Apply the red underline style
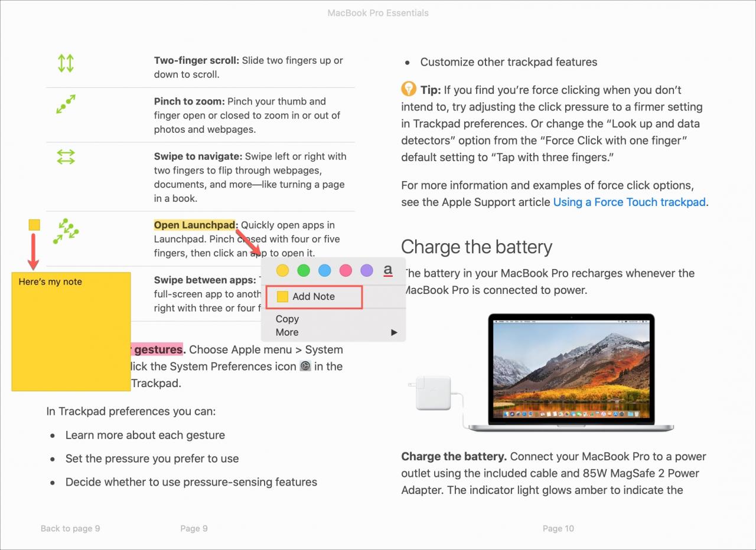 (388, 270)
